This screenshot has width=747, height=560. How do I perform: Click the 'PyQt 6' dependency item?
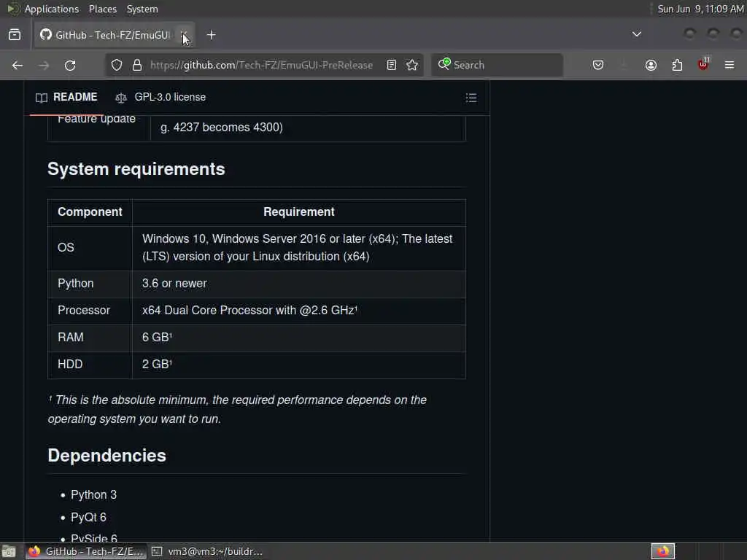(x=88, y=517)
